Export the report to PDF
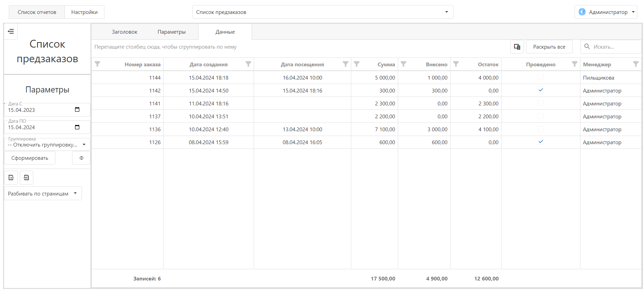 (x=27, y=177)
